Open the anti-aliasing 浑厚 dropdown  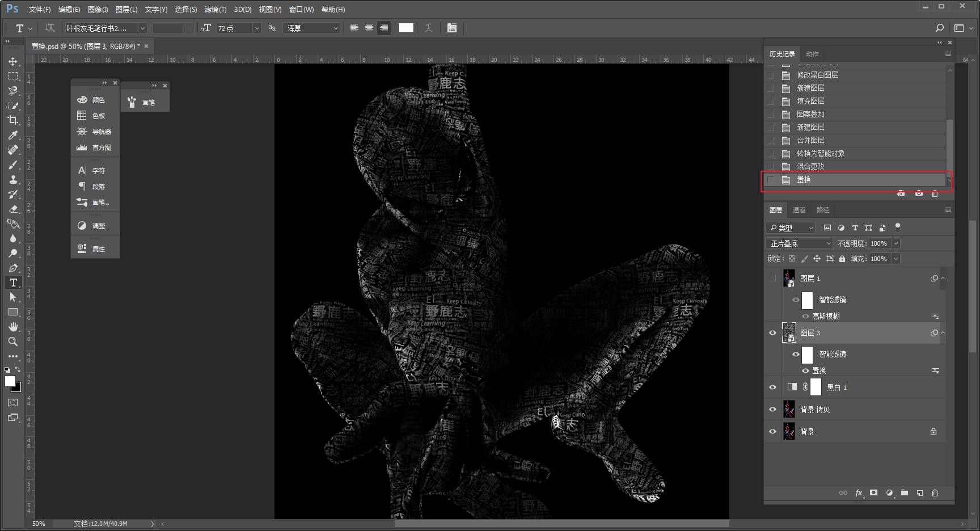point(312,28)
